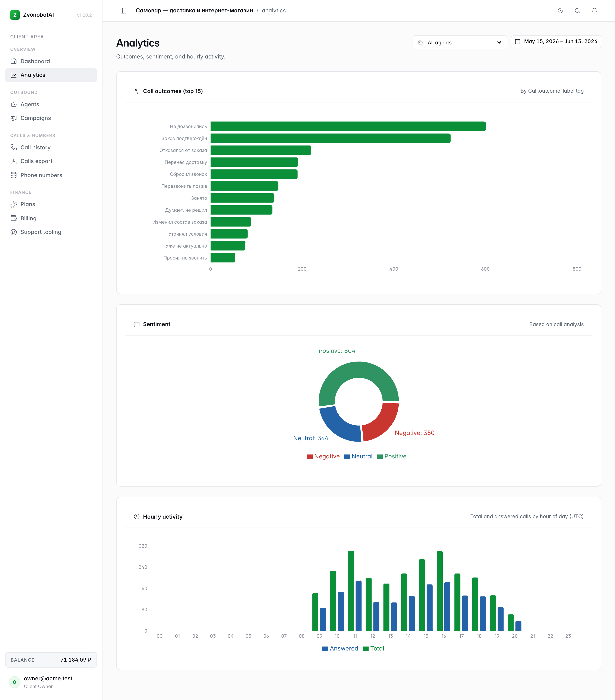This screenshot has width=615, height=700.
Task: Open Call history page
Action: pos(51,147)
